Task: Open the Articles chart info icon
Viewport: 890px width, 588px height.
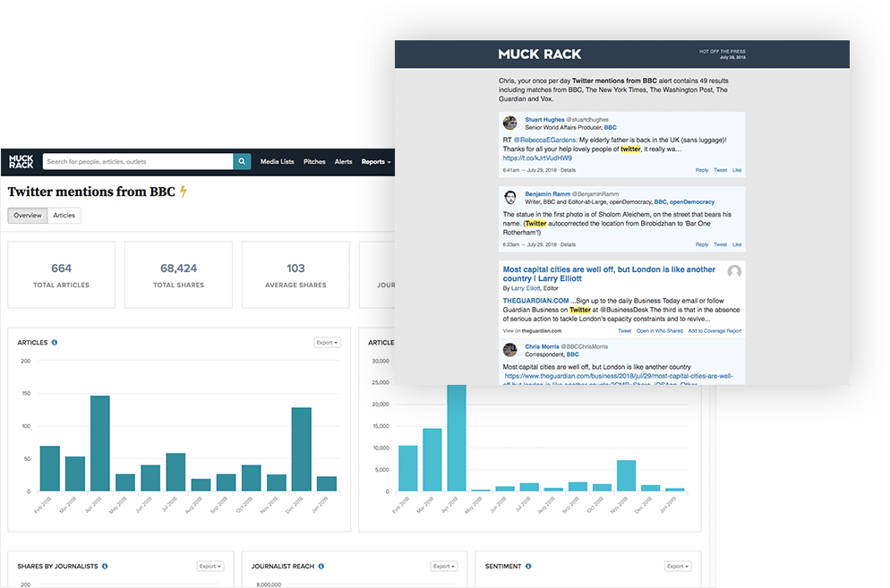Action: pos(55,342)
